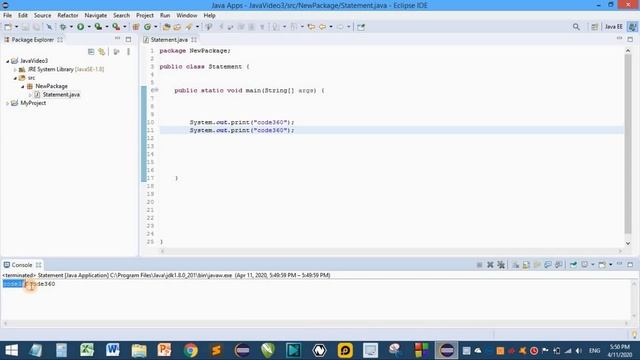This screenshot has width=640, height=360.
Task: Click the New Java Package icon
Action: coord(136,27)
